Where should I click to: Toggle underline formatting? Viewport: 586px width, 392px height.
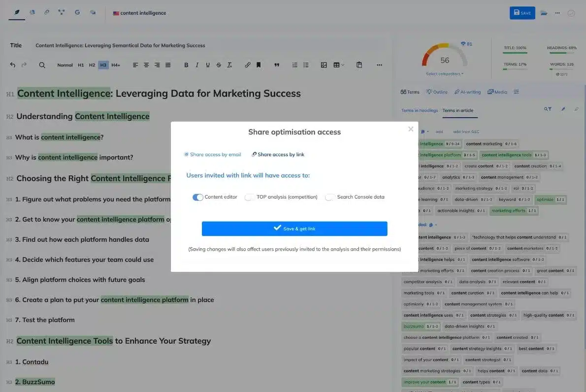[208, 65]
